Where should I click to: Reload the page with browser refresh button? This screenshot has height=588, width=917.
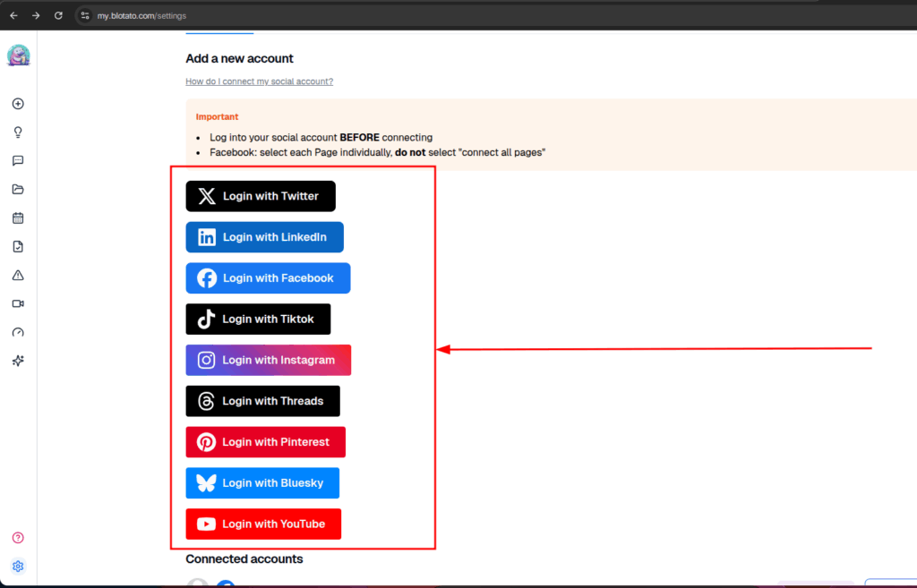(58, 16)
